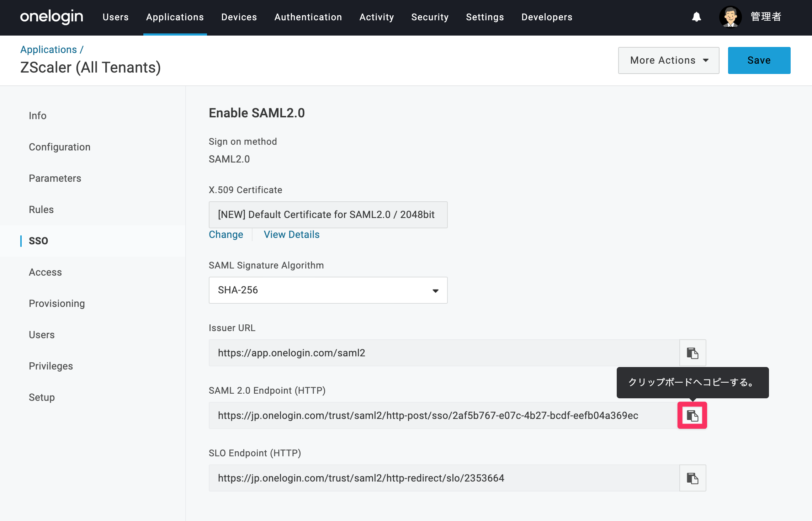Go back via Applications breadcrumb
Image resolution: width=812 pixels, height=521 pixels.
click(x=48, y=49)
